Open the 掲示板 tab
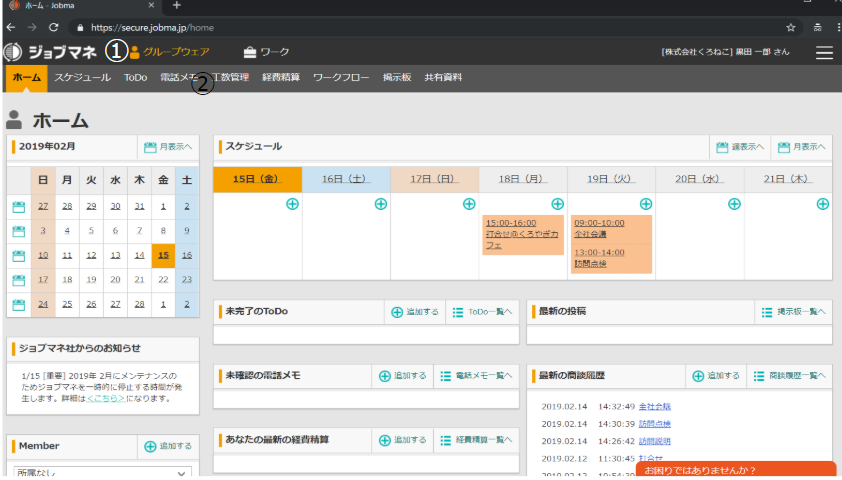The height and width of the screenshot is (480, 842). (x=397, y=78)
